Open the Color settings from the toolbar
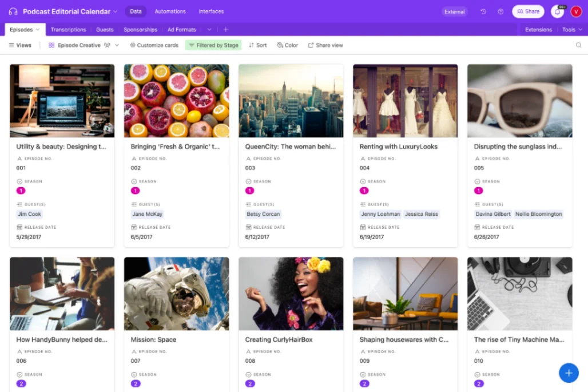Image resolution: width=588 pixels, height=392 pixels. tap(287, 45)
